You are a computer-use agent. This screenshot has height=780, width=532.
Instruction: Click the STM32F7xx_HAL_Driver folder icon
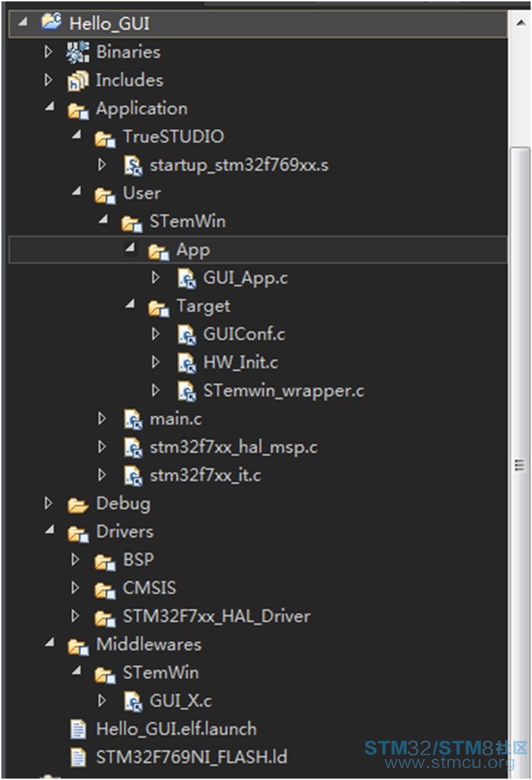click(105, 618)
